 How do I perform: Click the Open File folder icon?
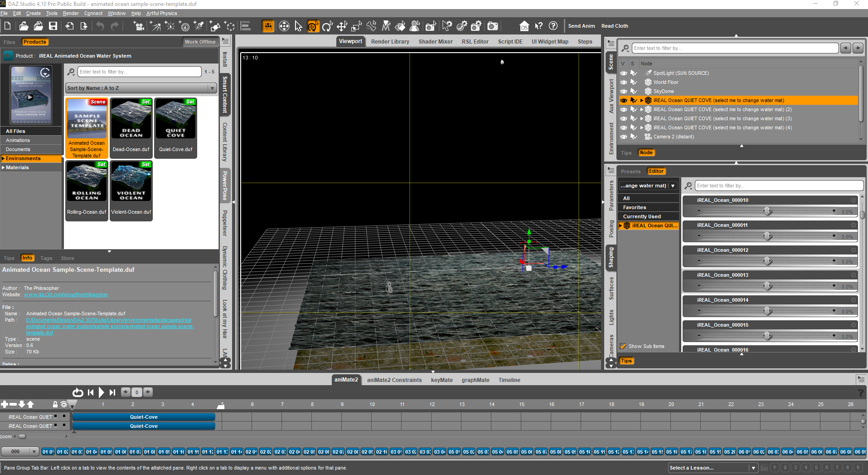[x=24, y=26]
